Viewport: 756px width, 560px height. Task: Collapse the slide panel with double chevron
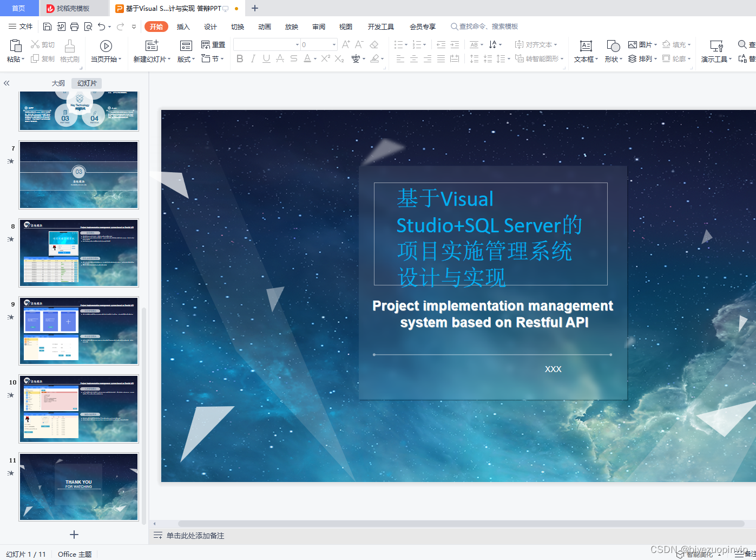(x=6, y=83)
